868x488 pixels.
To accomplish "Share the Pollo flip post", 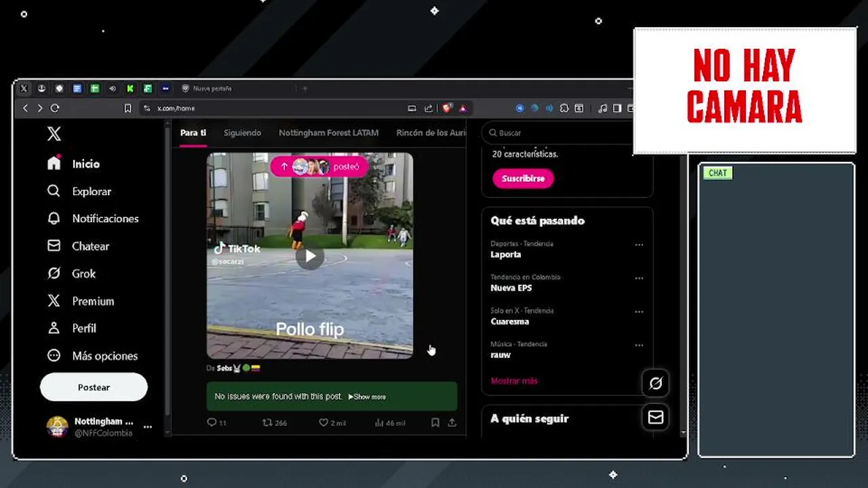I will 452,423.
